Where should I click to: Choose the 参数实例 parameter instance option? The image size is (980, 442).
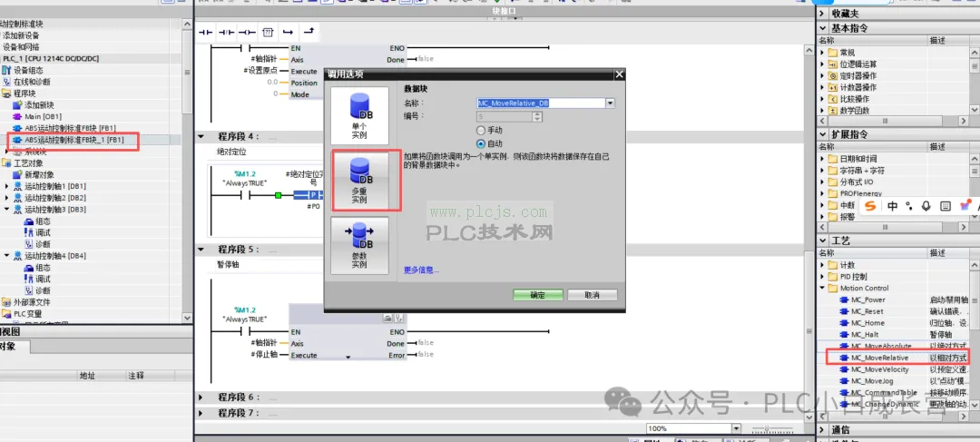click(359, 244)
